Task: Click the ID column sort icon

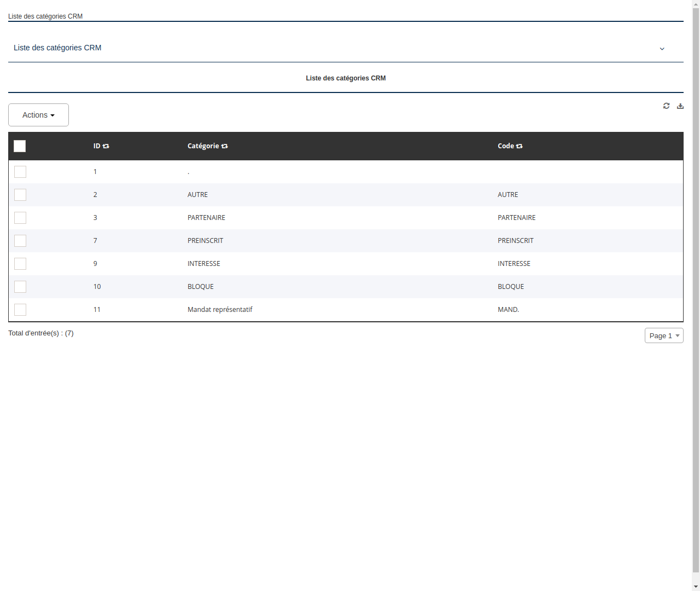Action: point(106,146)
